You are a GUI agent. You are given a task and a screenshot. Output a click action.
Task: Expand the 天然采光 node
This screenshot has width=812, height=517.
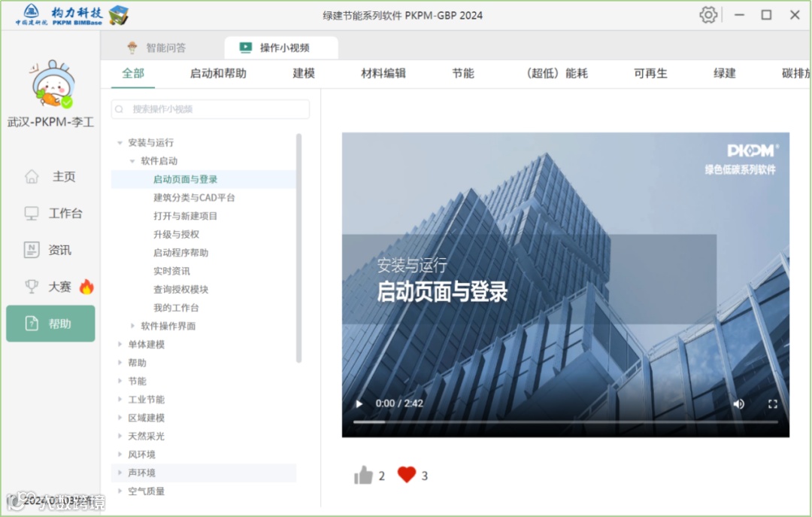tap(120, 436)
